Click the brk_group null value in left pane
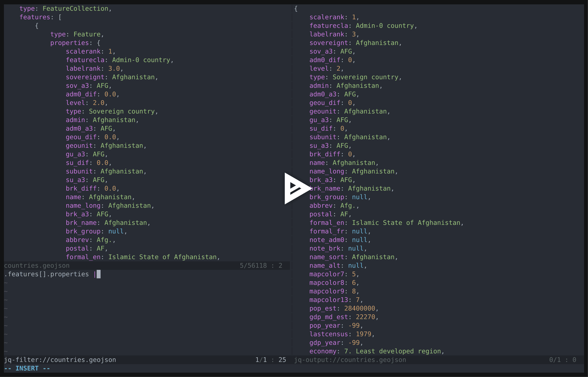This screenshot has width=588, height=377. 116,231
